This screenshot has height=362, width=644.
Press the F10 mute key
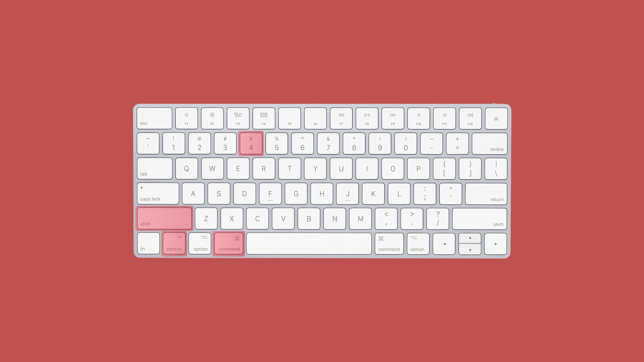pyautogui.click(x=418, y=118)
